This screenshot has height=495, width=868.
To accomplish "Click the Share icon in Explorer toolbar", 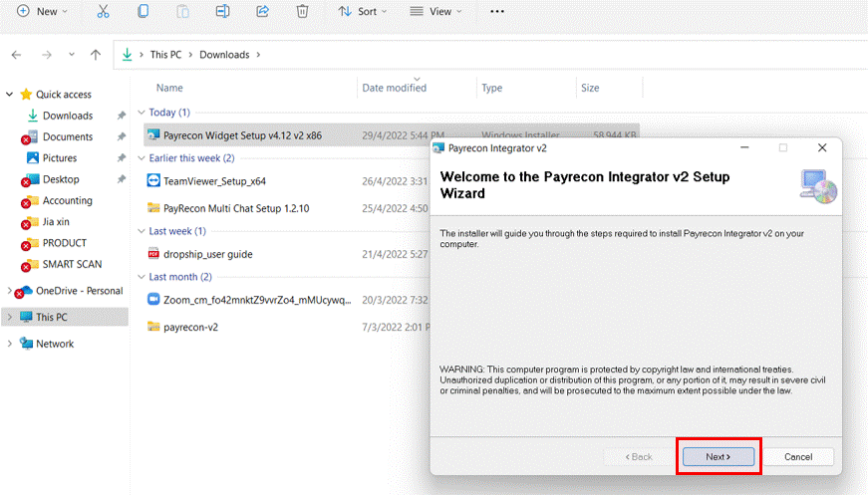I will coord(262,11).
